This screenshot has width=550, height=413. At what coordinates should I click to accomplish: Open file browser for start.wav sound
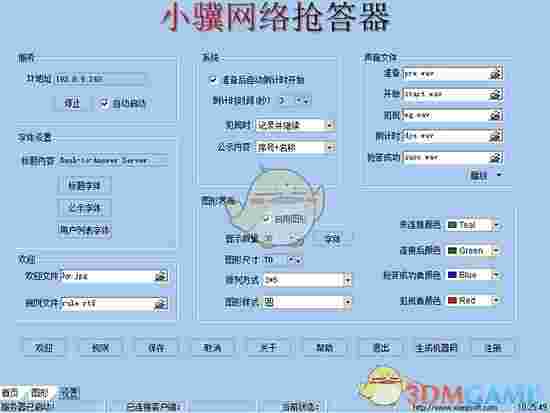(x=496, y=94)
